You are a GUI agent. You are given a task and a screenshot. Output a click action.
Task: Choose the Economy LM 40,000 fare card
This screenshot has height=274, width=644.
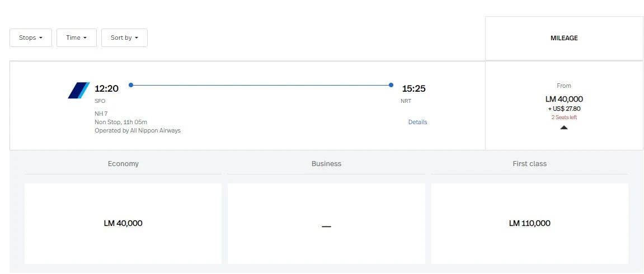(123, 223)
